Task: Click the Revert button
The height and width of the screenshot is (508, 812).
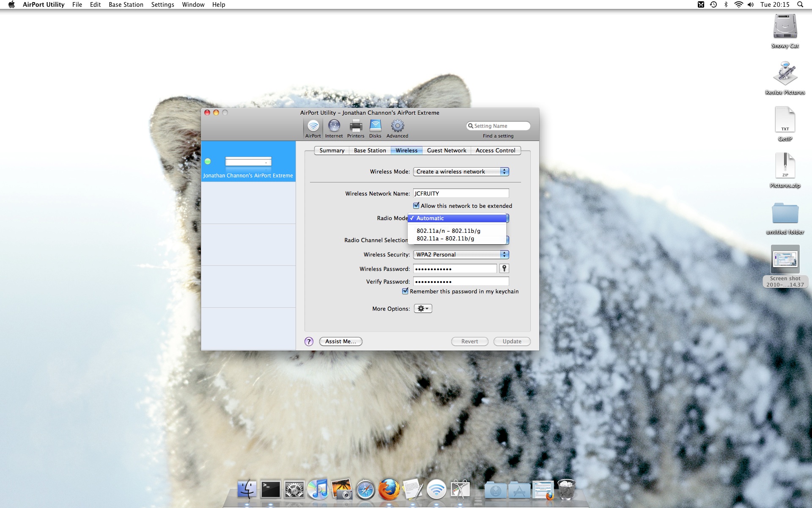Action: (x=470, y=342)
